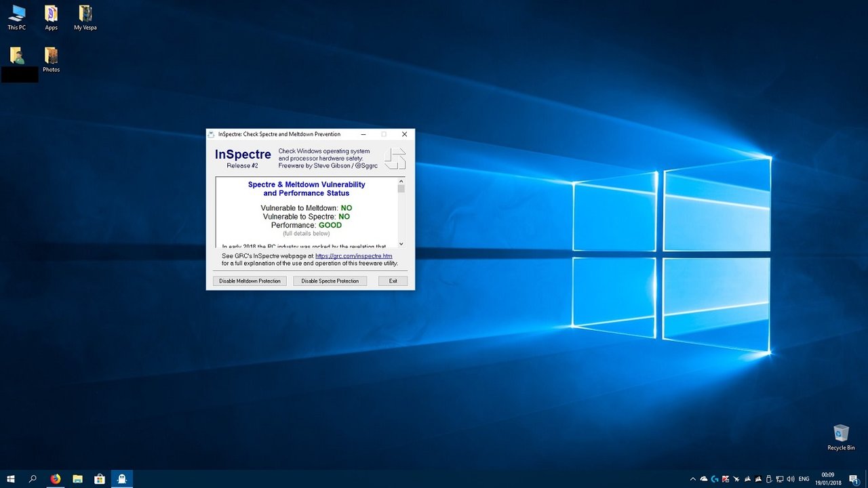Open File Explorer from the taskbar
Viewport: 868px width, 488px height.
pos(77,479)
